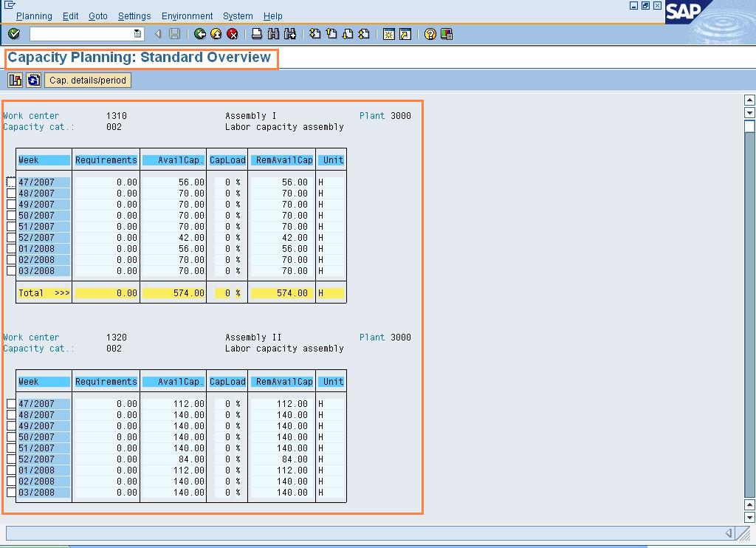Screen dimensions: 756x548
Task: Open Help with the question mark icon
Action: tap(430, 34)
